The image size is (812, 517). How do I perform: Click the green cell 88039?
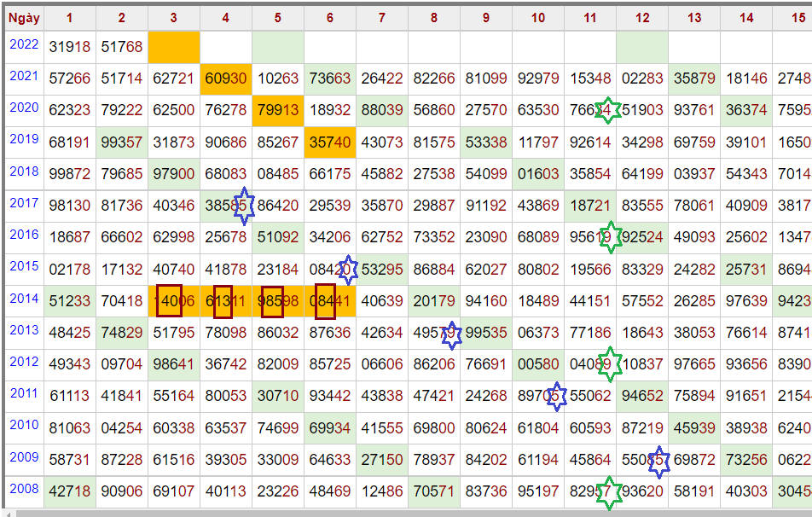(x=381, y=110)
